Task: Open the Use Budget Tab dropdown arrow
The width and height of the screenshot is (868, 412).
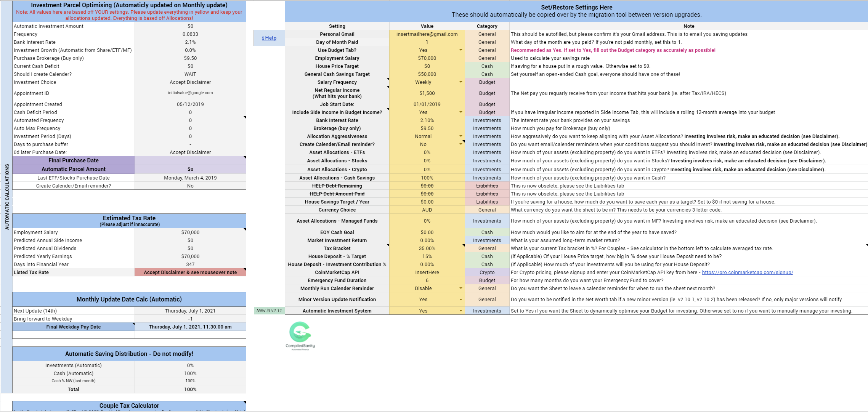Action: pyautogui.click(x=460, y=50)
